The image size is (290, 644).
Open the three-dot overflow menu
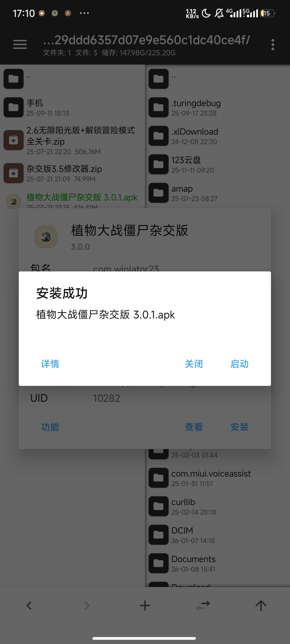click(x=273, y=44)
